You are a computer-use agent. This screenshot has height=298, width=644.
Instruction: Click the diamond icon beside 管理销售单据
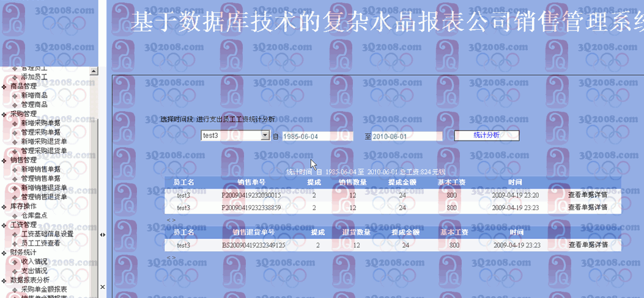pyautogui.click(x=15, y=179)
